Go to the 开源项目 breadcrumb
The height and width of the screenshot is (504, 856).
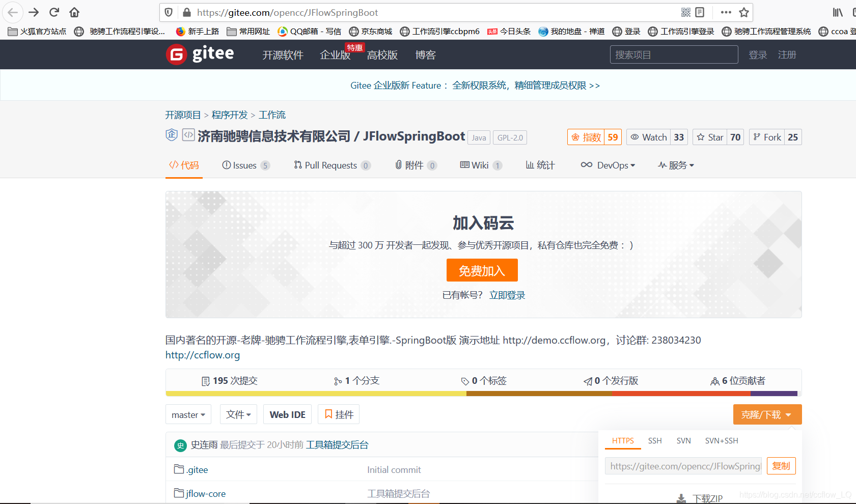coord(183,115)
